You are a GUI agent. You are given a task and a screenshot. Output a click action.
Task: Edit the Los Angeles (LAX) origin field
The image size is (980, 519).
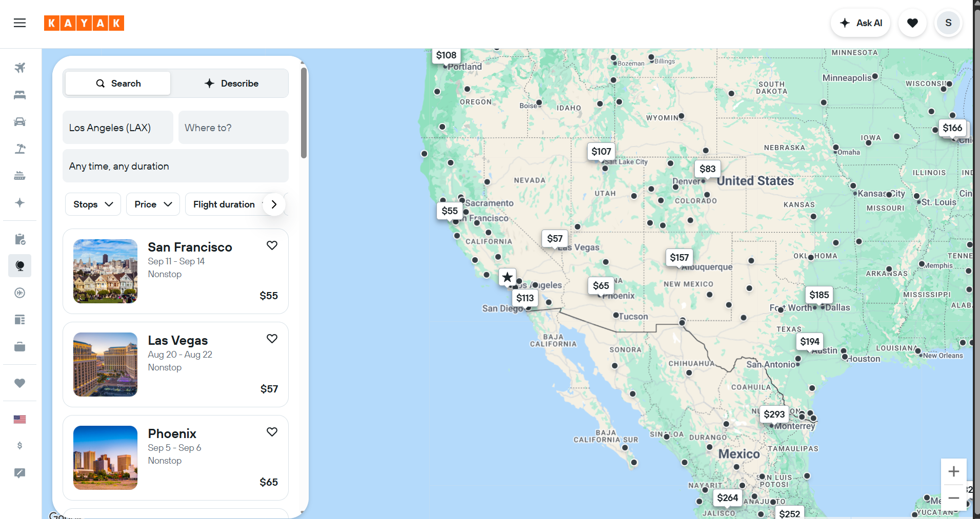(117, 128)
